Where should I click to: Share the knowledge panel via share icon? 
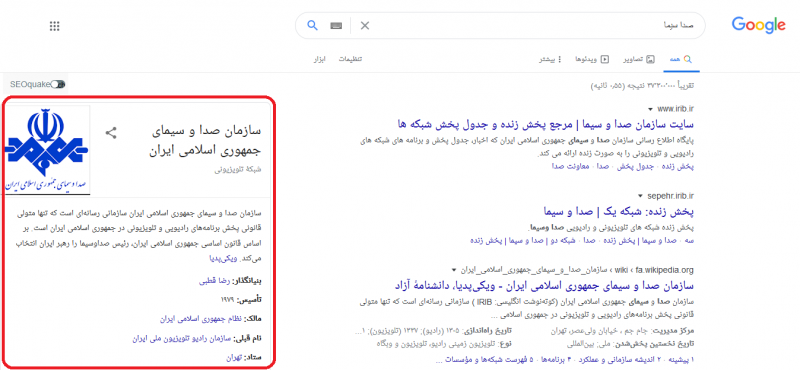pos(111,133)
